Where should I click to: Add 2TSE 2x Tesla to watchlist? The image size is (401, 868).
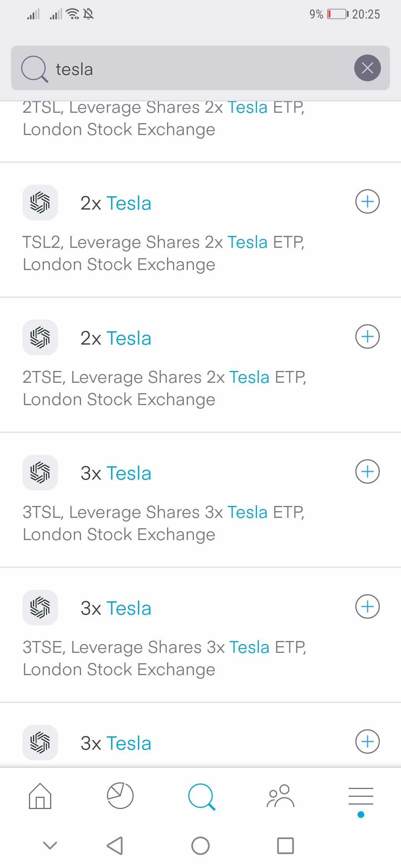pos(367,337)
